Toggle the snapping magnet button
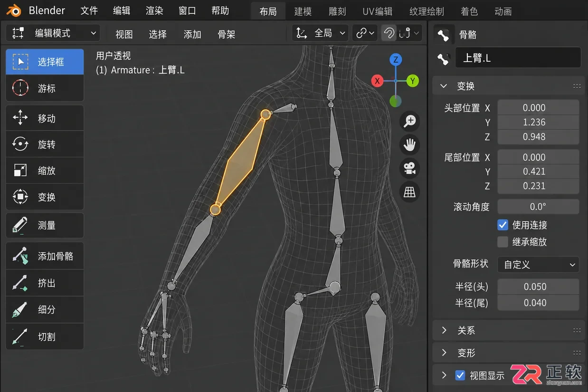 pos(389,33)
